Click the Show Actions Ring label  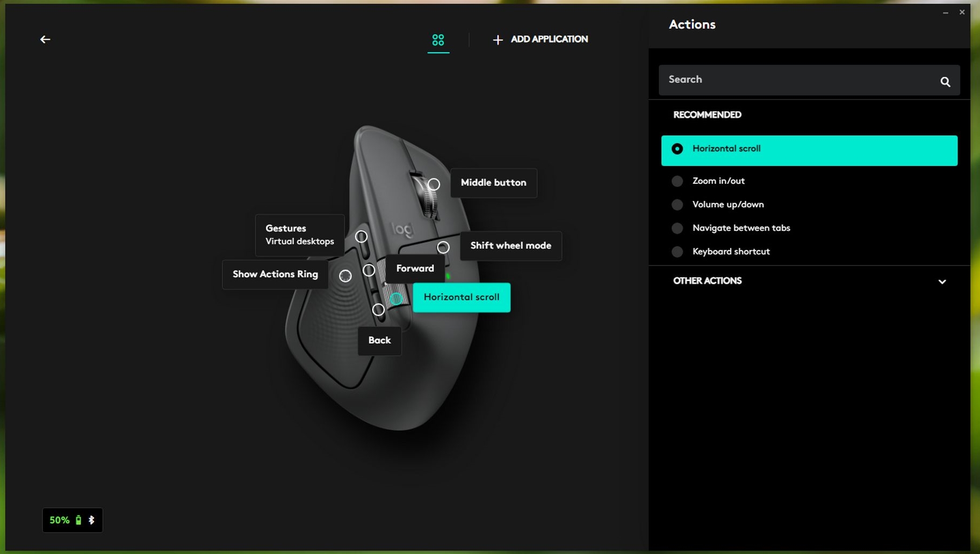click(275, 275)
